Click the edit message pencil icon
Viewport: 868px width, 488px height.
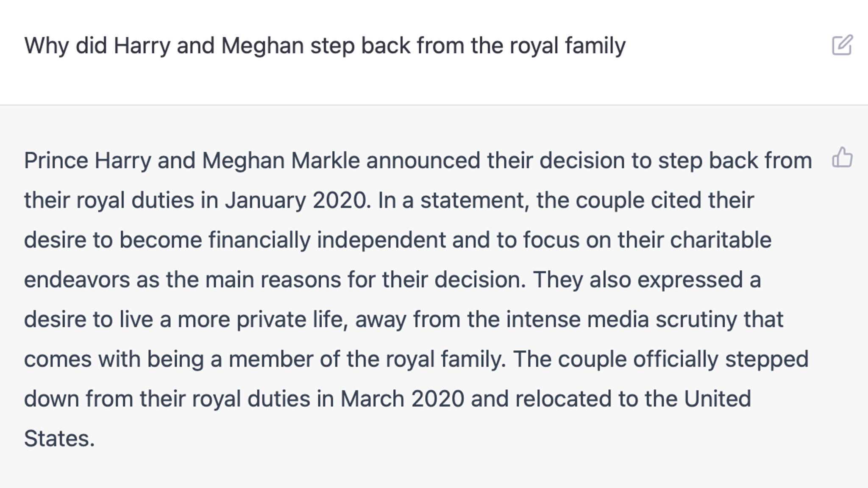coord(842,45)
